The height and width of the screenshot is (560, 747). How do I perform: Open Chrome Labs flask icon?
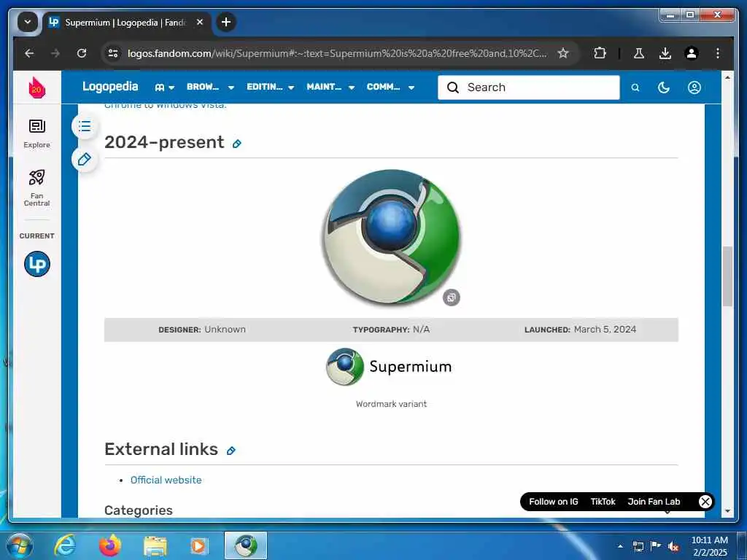click(638, 53)
